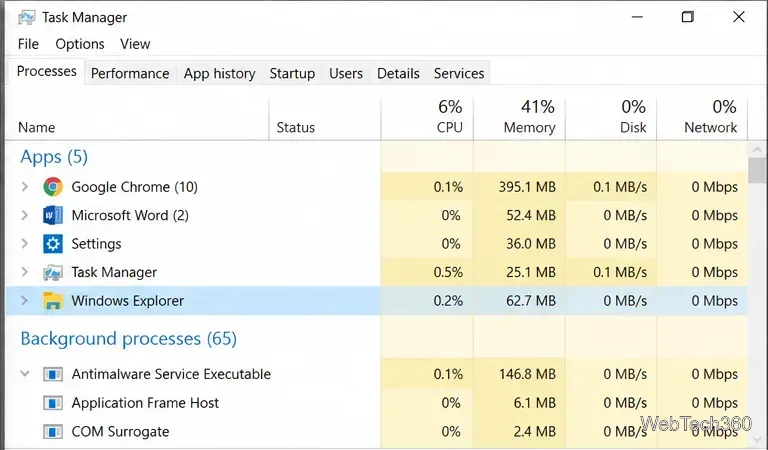Select the Processes tab

click(47, 71)
